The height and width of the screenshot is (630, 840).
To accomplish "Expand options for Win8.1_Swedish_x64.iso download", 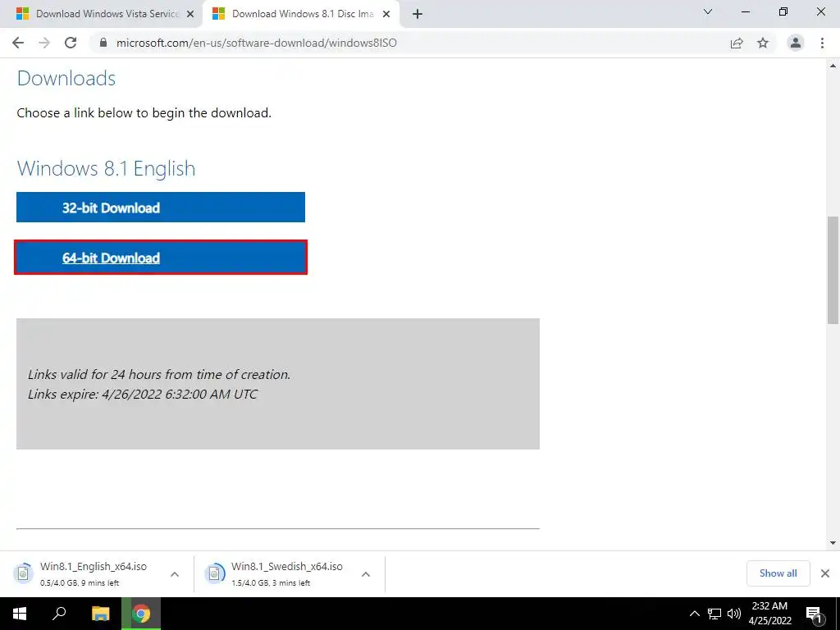I will (366, 574).
